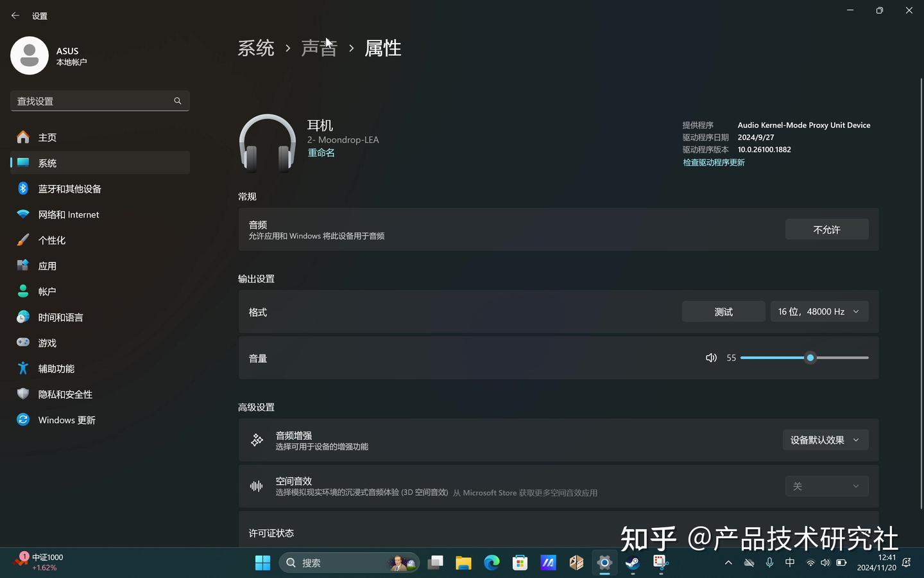The width and height of the screenshot is (924, 578).
Task: Select the 游戏 controller icon in sidebar
Action: [x=22, y=342]
